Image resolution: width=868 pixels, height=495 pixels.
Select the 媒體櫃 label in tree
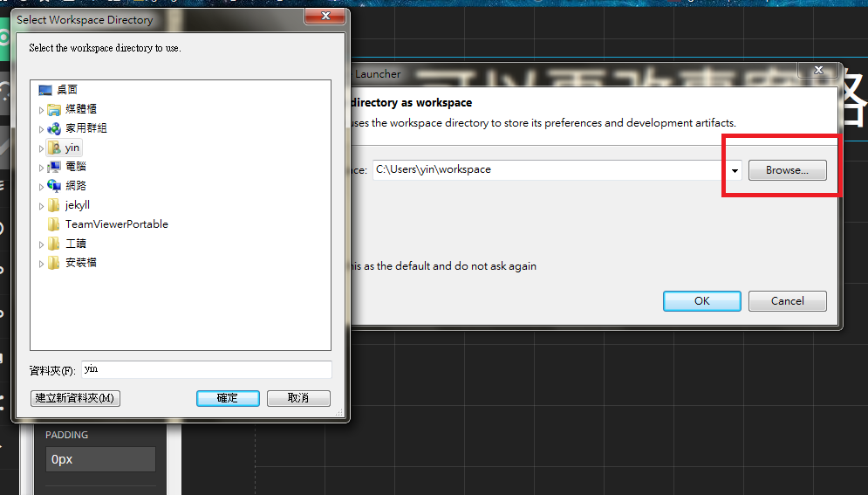81,109
